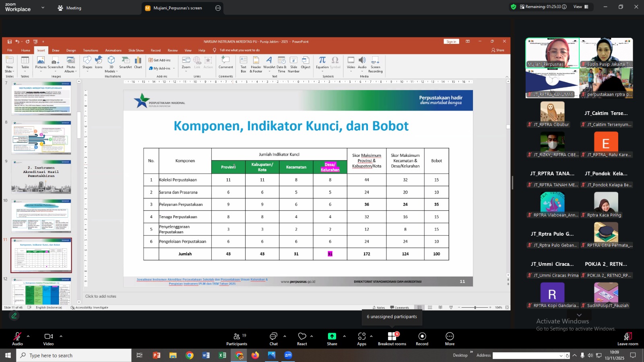Switch to the Animations ribbon tab

click(x=113, y=50)
